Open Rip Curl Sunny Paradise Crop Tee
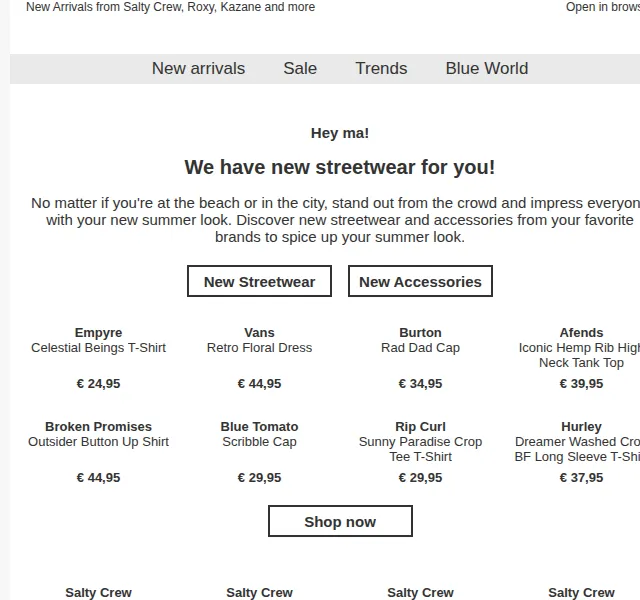 point(420,449)
